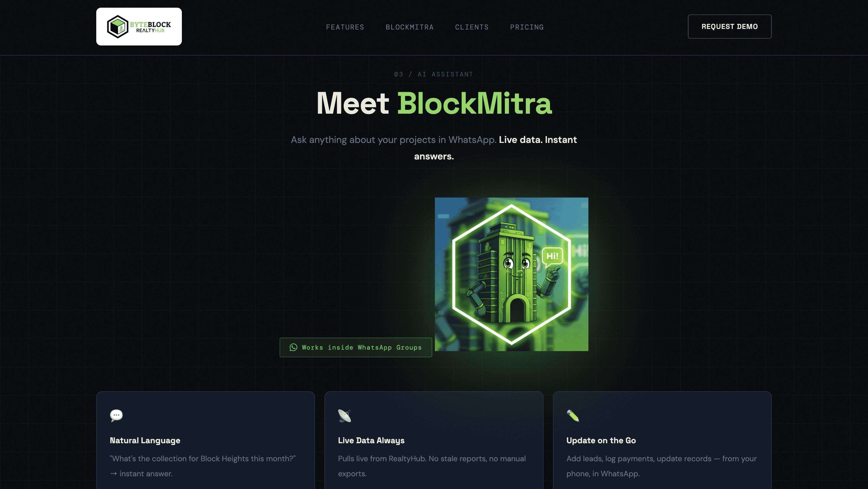Screen dimensions: 868x489
Task: Click the satellite dish Live Data icon
Action: (344, 415)
